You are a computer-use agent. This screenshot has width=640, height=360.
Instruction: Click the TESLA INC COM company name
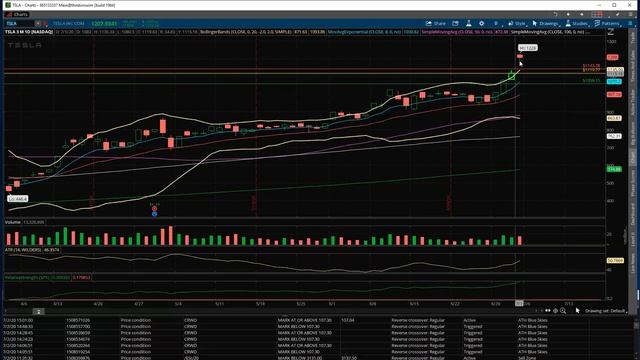tap(69, 24)
